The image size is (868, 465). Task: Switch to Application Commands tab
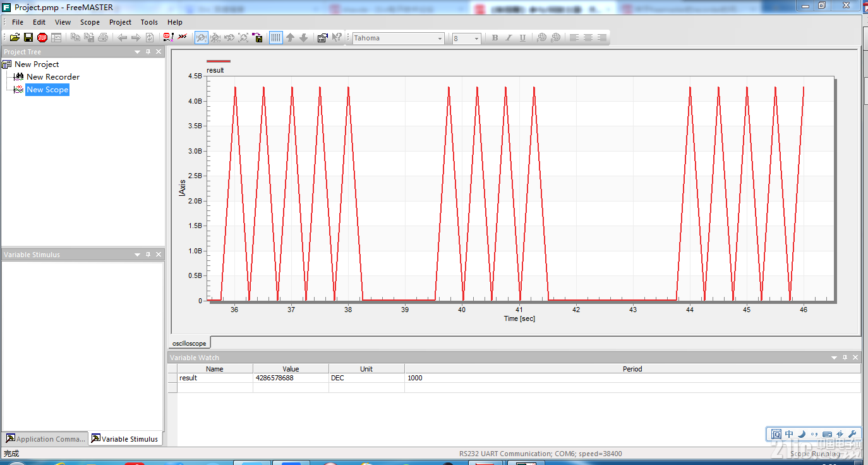pyautogui.click(x=44, y=438)
